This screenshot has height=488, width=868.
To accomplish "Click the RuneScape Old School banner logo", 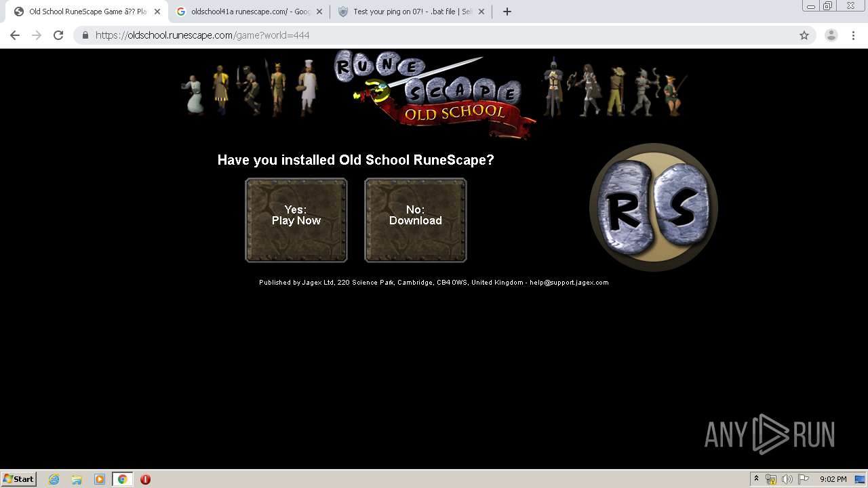I will tap(436, 94).
